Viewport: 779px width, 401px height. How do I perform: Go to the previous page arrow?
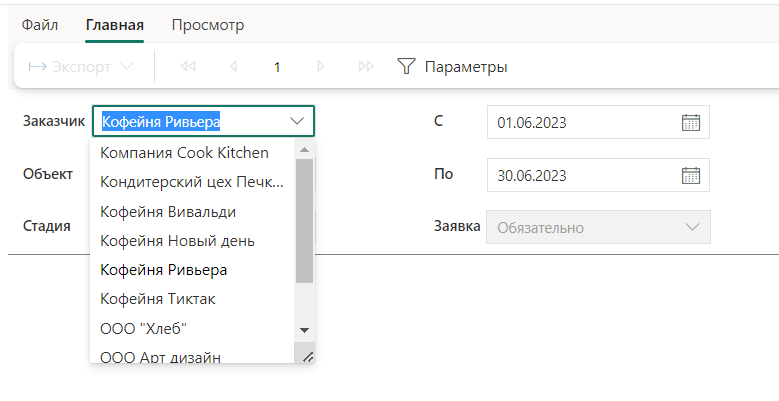click(233, 66)
